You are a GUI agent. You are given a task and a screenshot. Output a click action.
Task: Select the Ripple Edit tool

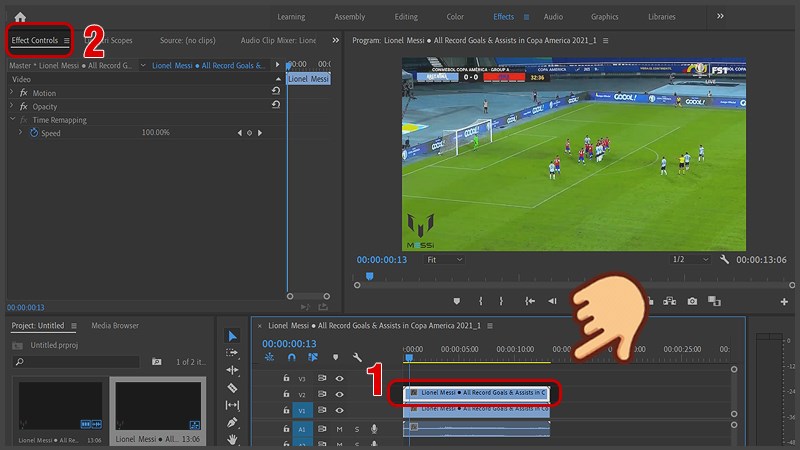pyautogui.click(x=232, y=370)
